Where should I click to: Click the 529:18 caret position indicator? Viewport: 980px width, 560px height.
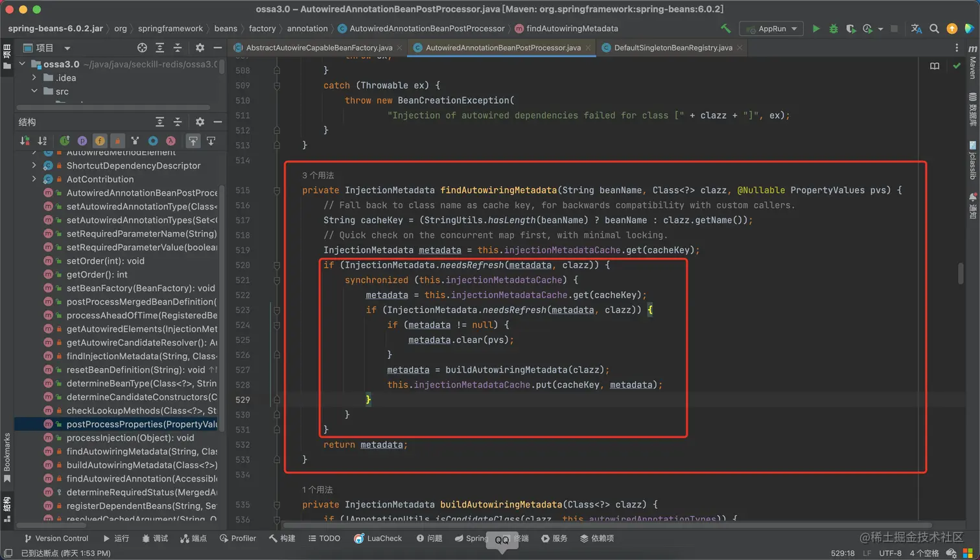tap(843, 554)
